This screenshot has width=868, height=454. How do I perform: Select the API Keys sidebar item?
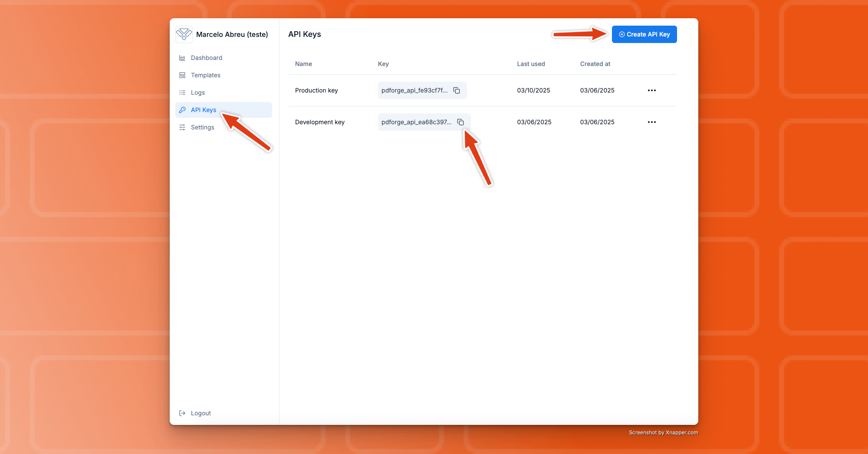tap(204, 110)
